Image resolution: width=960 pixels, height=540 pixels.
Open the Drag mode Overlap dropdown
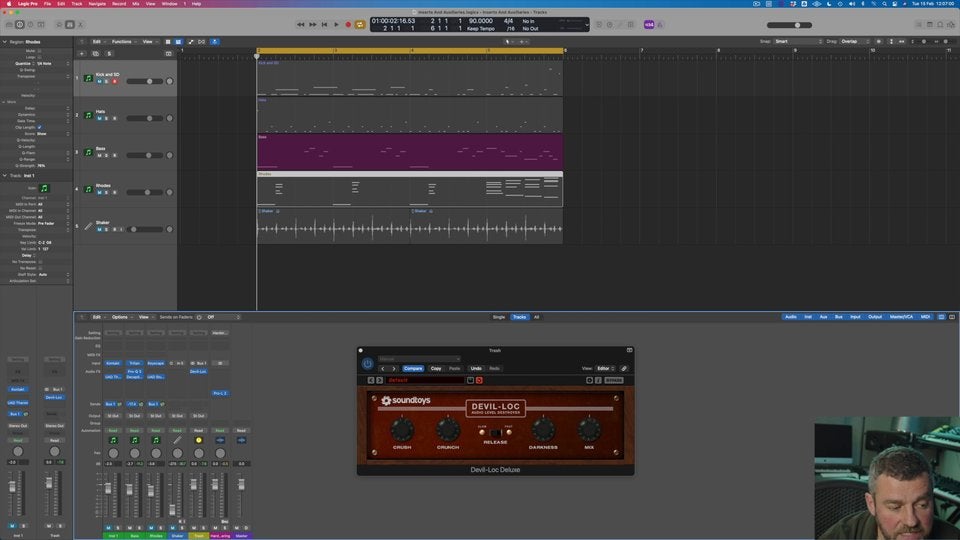(x=852, y=41)
